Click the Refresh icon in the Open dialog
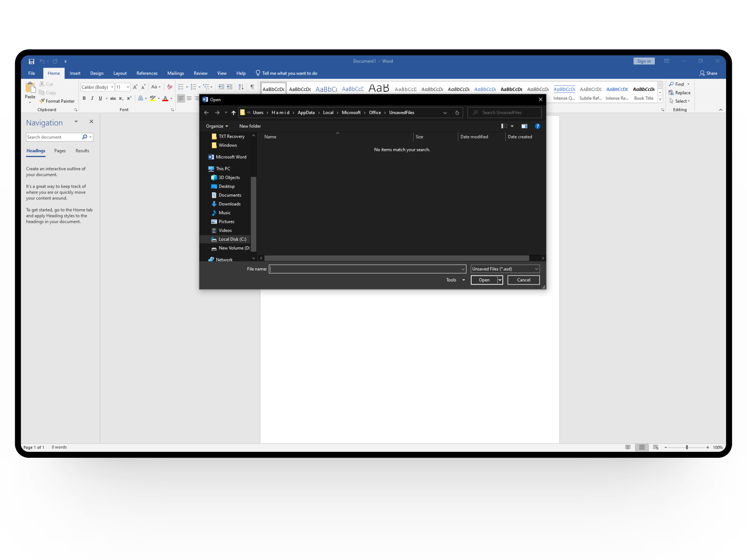This screenshot has height=560, width=747. click(457, 113)
